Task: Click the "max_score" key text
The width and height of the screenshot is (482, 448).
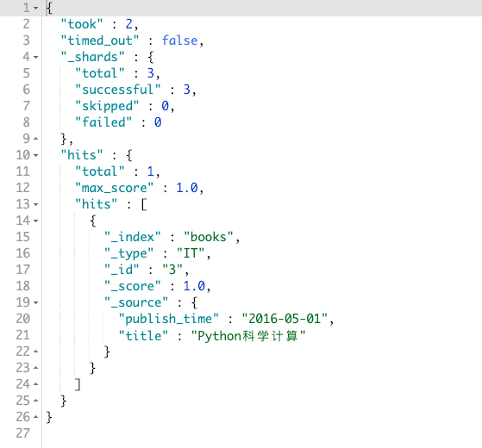Action: point(115,188)
